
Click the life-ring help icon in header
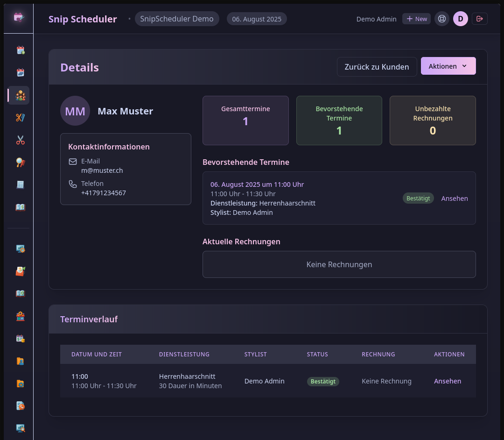[441, 19]
